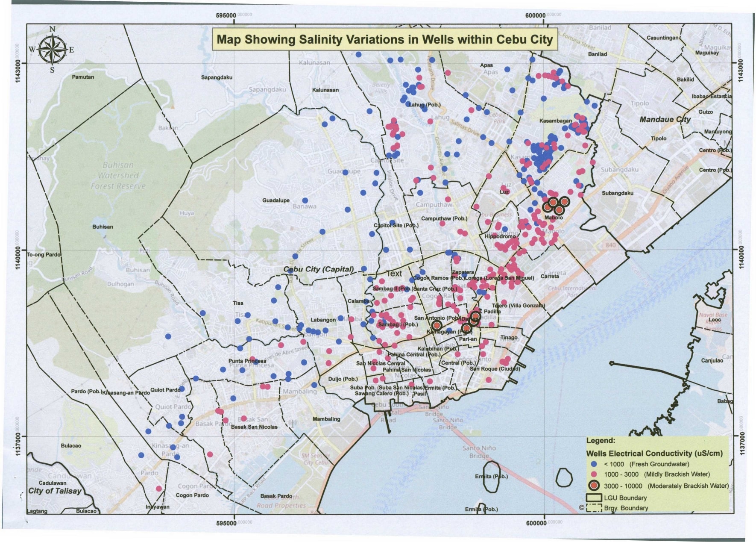Click the Legend heading text

coord(601,441)
